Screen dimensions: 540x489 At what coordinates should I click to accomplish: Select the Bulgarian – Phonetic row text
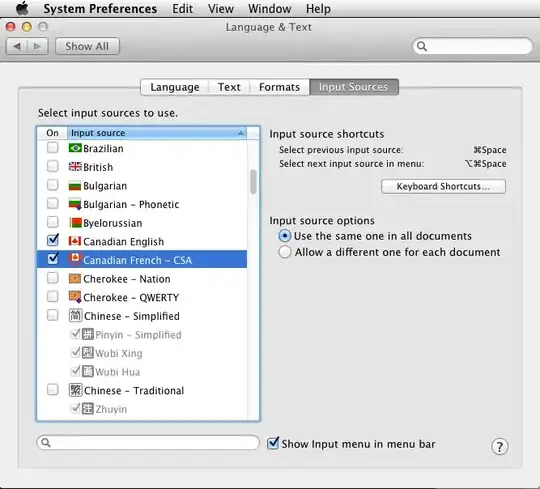pyautogui.click(x=131, y=205)
